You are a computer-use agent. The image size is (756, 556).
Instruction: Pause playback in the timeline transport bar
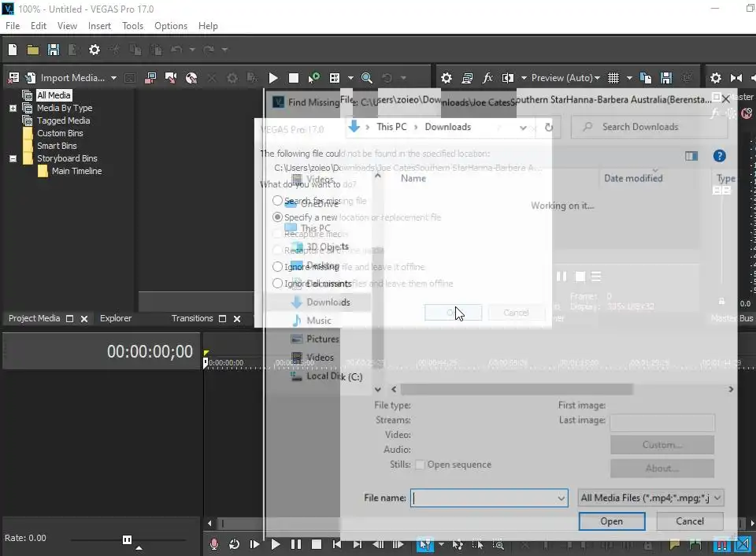click(296, 544)
